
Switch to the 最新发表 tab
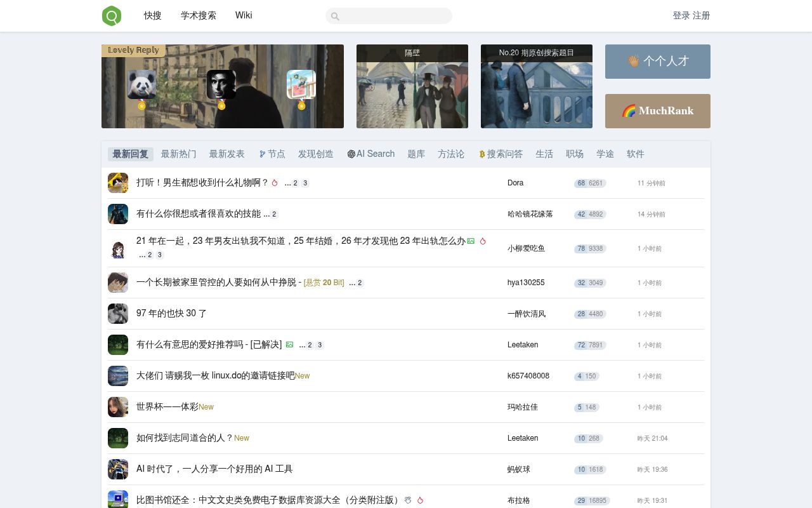[x=227, y=154]
